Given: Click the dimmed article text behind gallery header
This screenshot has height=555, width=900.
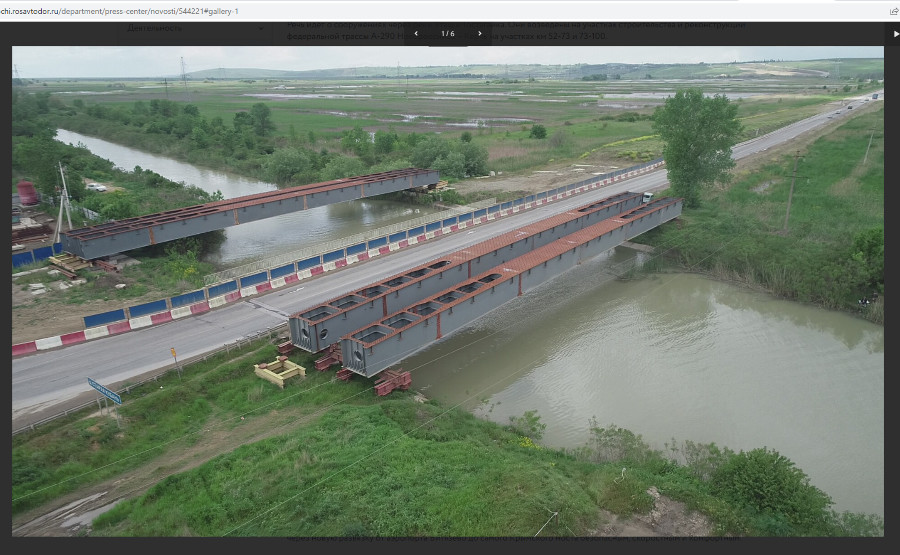Looking at the screenshot, I should tap(620, 26).
